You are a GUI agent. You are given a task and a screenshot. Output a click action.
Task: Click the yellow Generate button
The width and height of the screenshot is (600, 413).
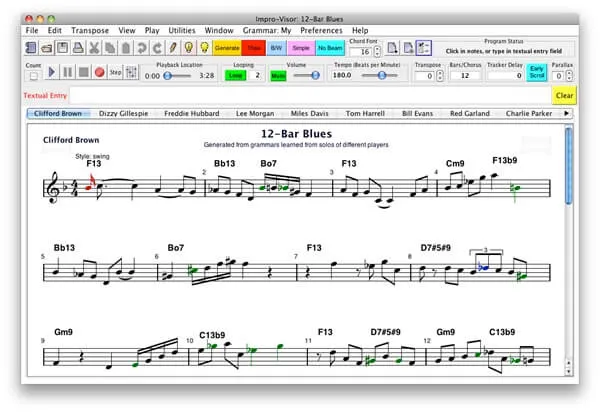pyautogui.click(x=226, y=47)
